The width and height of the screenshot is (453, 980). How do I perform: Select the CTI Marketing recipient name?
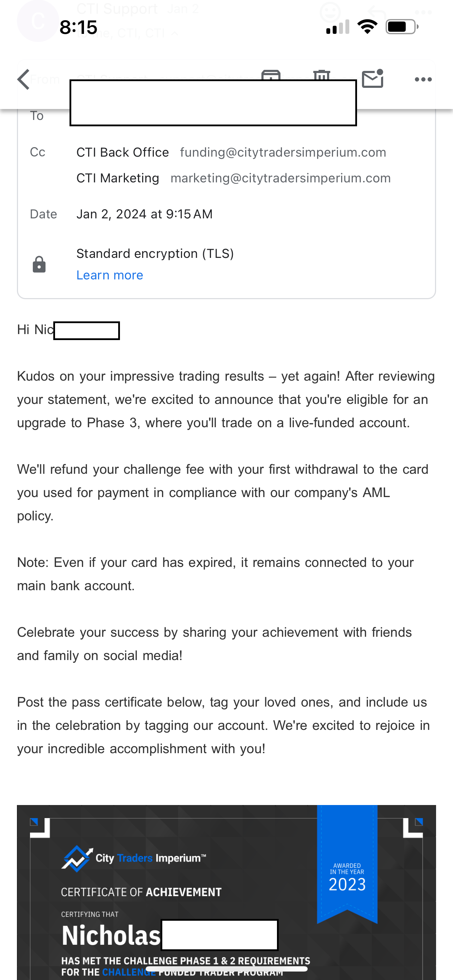click(117, 178)
